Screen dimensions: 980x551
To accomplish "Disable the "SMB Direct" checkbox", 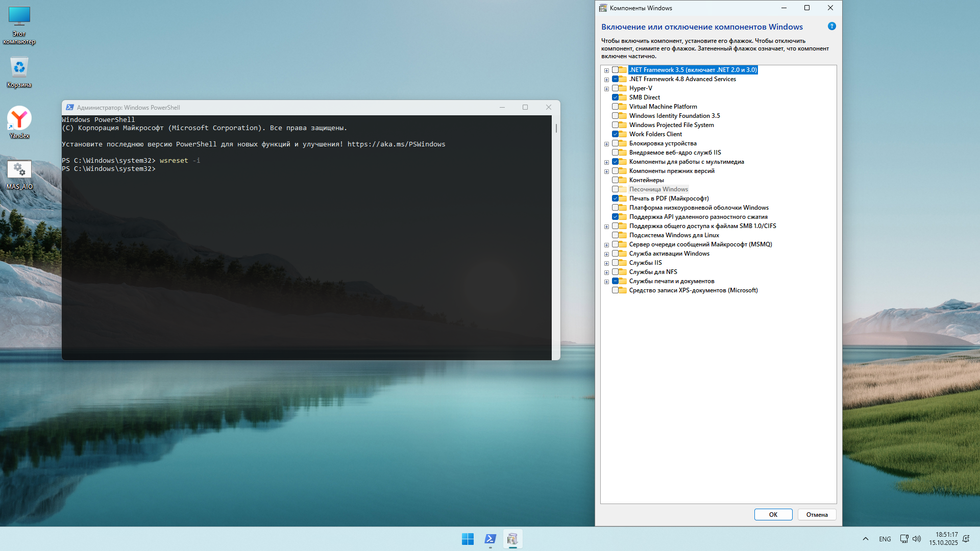I will 614,97.
